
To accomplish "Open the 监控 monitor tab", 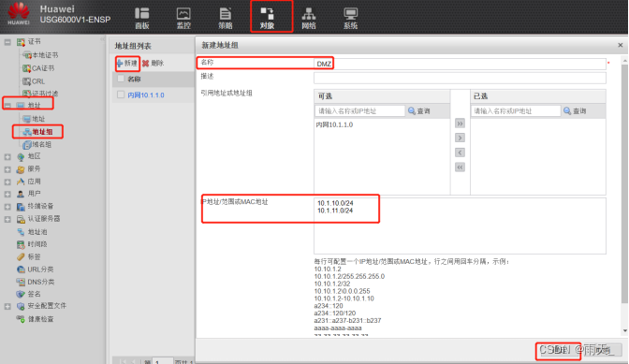I will click(183, 18).
